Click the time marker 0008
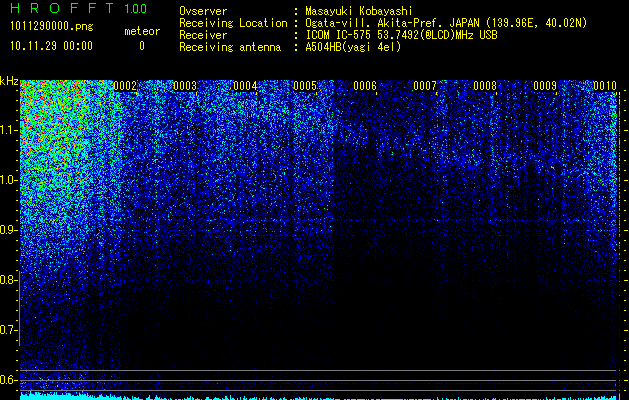This screenshot has width=629, height=400. tap(485, 86)
